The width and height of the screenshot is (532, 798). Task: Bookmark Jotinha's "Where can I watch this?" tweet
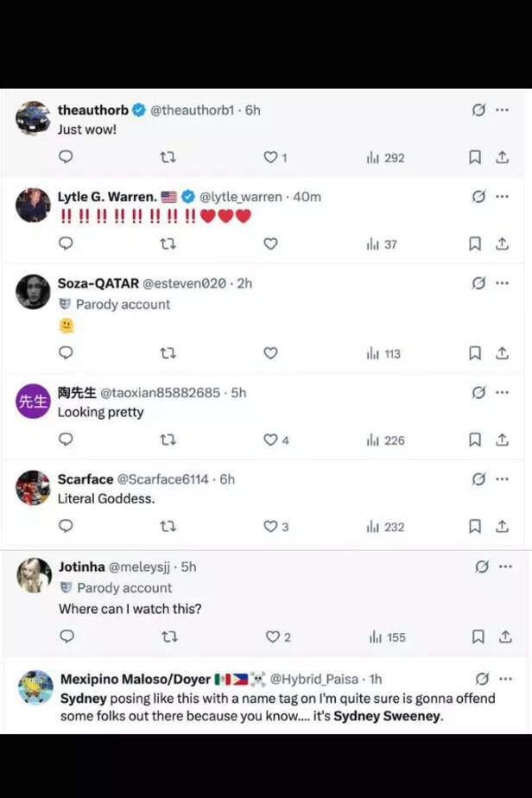[x=478, y=637]
